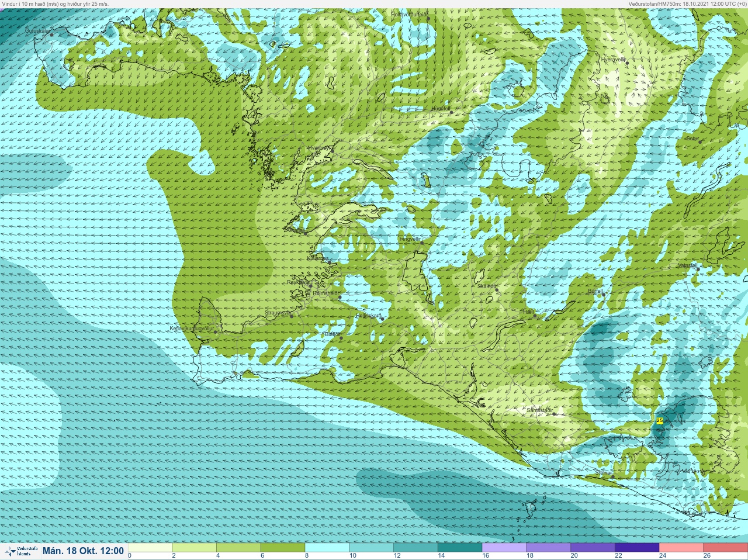This screenshot has height=560, width=748.
Task: Select the Húsafell station marker
Action: 452,112
